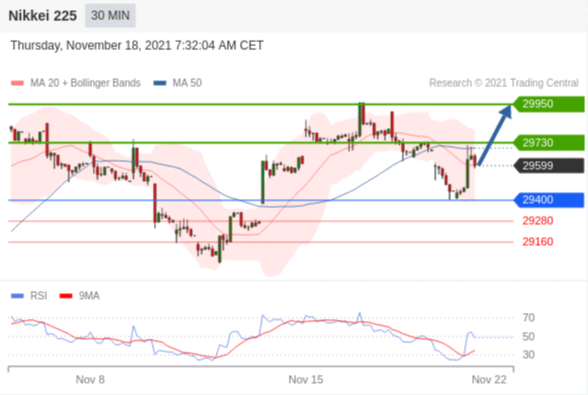588x395 pixels.
Task: Click the red 29160 support level label
Action: coord(538,242)
